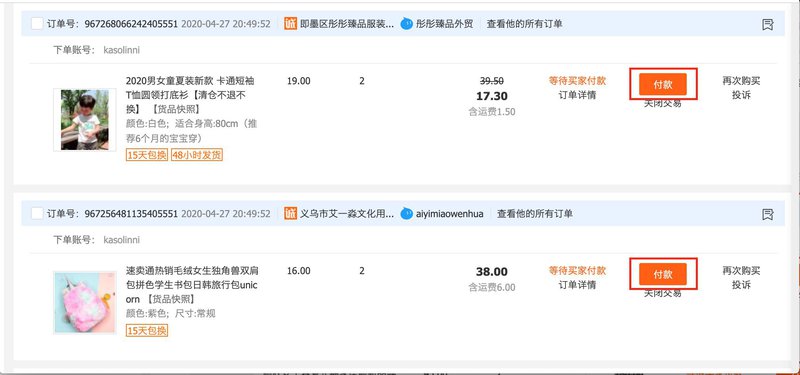Viewport: 800px width, 375px height.
Task: Click the orange 诚 badge of the 即墨区彤彤臻品服装 shop
Action: click(290, 23)
